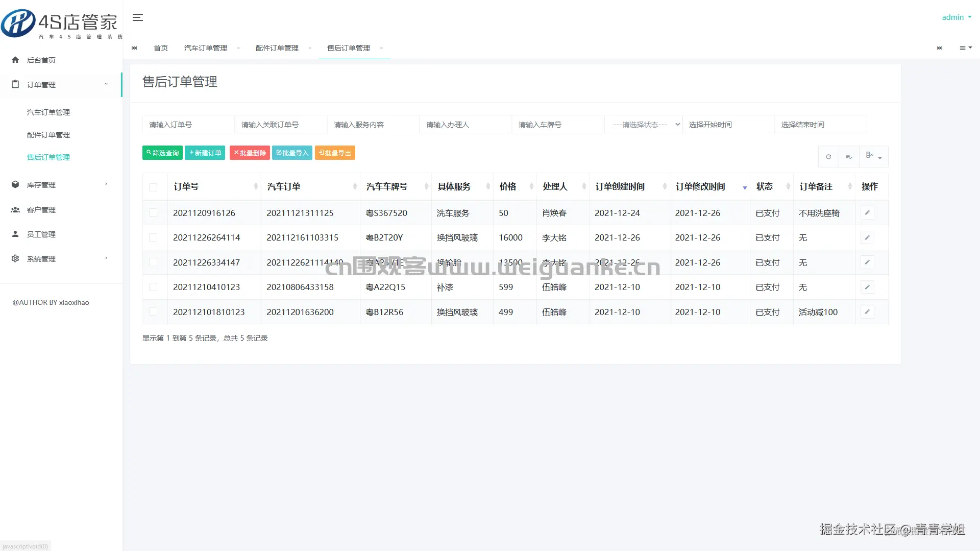Viewport: 980px width, 551px height.
Task: Edit order 20211226264114 with pencil icon
Action: pyautogui.click(x=867, y=237)
